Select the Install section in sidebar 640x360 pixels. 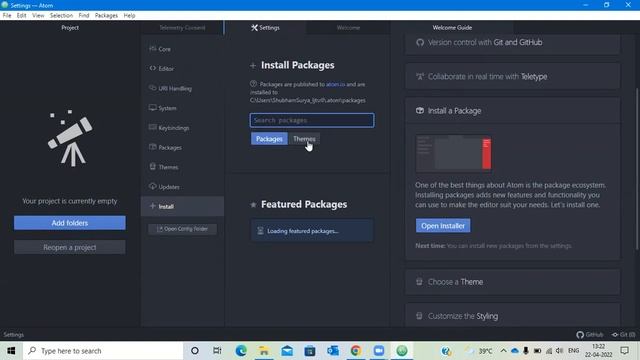tap(182, 206)
